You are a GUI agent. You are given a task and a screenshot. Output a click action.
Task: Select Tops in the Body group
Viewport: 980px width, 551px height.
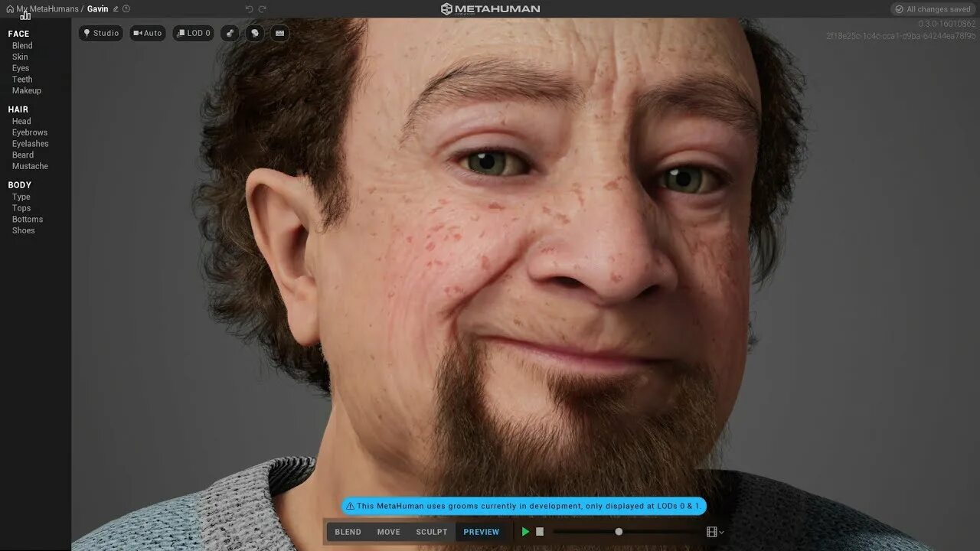click(x=21, y=208)
